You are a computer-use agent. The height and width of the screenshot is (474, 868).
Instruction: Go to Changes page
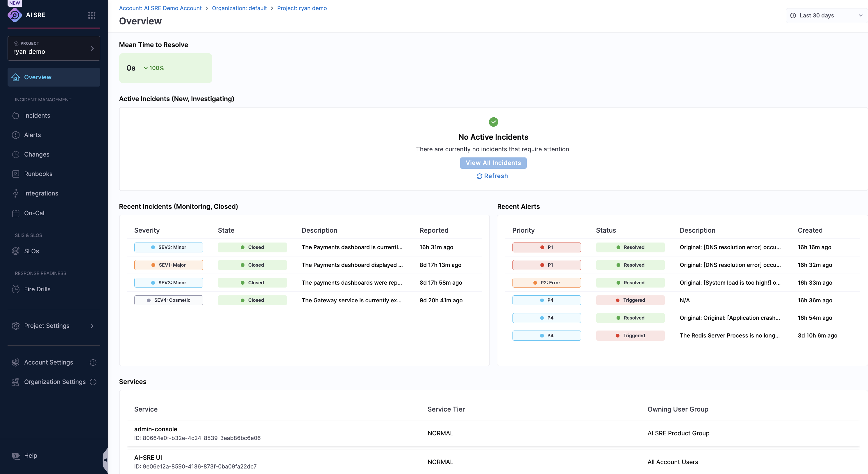point(54,155)
